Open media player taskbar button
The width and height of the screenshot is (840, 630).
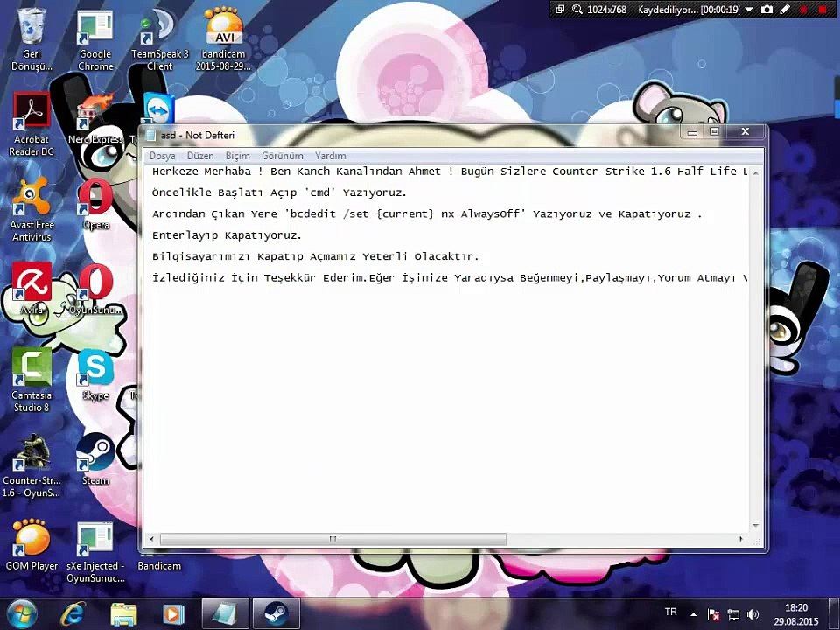click(173, 614)
